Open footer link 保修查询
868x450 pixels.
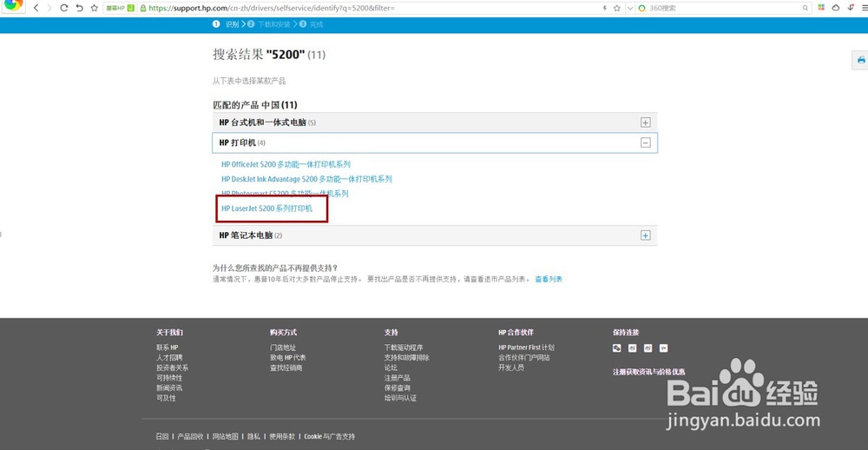point(398,388)
